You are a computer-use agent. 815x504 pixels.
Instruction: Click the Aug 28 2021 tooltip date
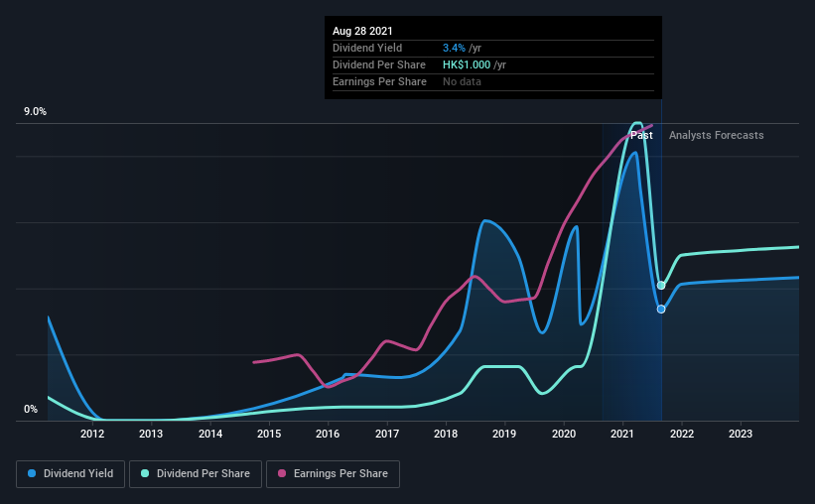[x=362, y=31]
